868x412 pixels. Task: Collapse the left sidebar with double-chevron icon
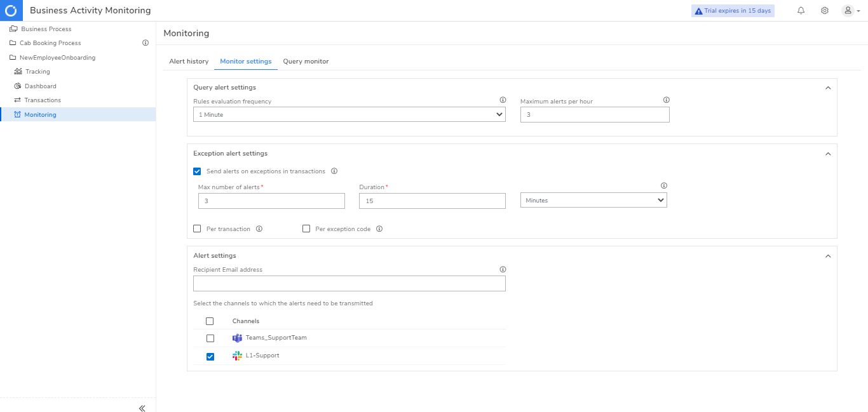(x=142, y=408)
